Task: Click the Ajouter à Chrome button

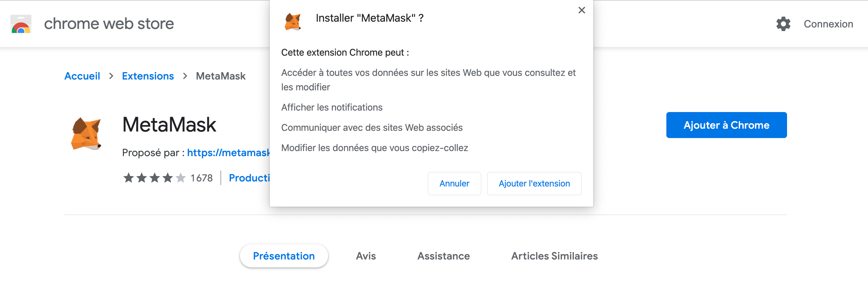Action: click(x=726, y=125)
